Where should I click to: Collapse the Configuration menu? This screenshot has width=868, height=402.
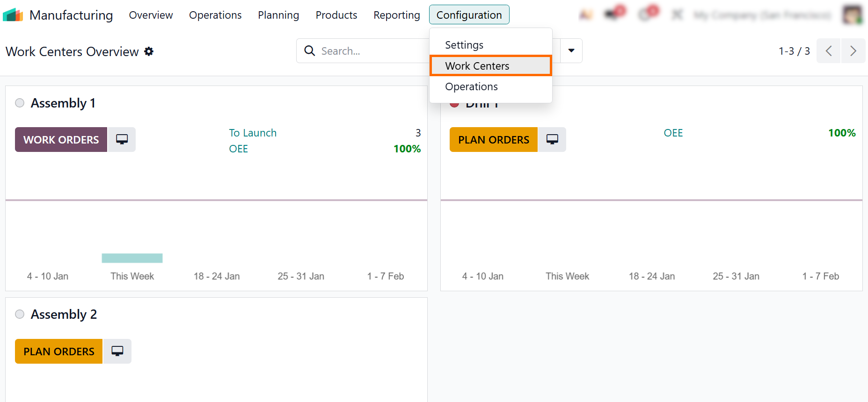click(x=469, y=15)
